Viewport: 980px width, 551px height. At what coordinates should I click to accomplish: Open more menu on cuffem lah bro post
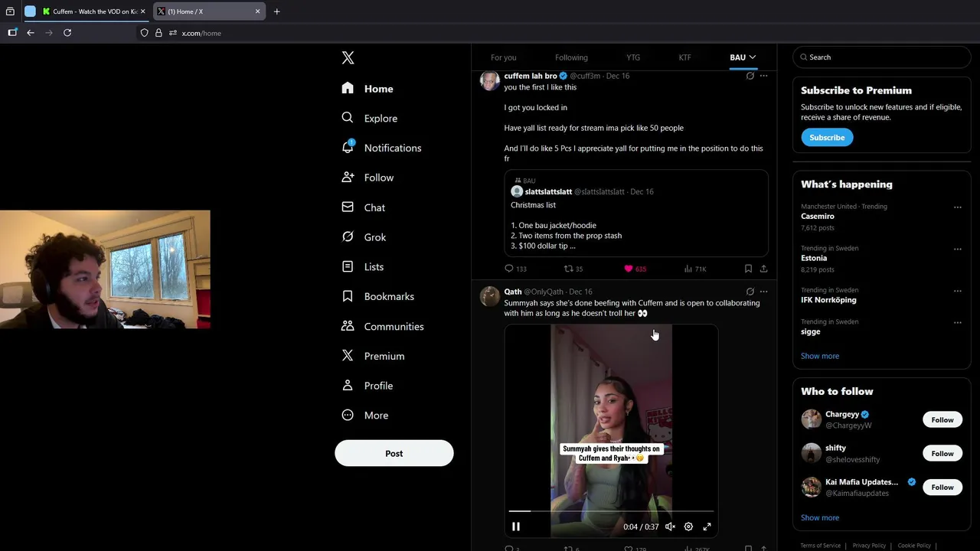tap(763, 76)
